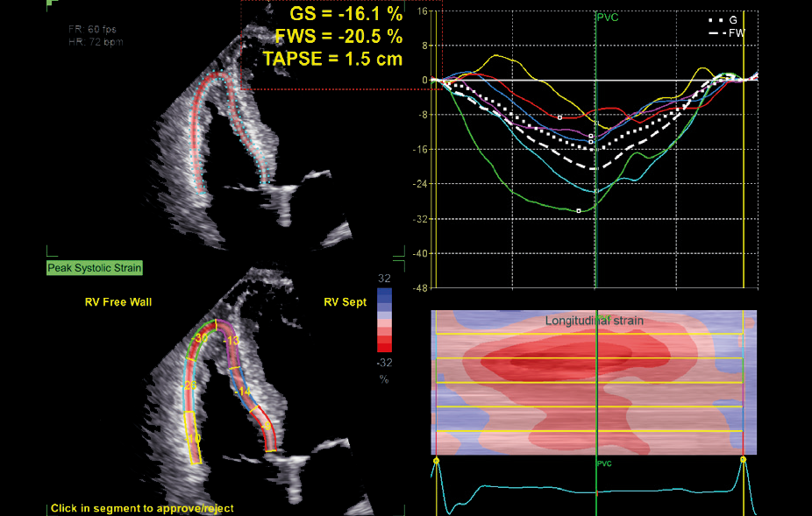Click the apical free wall segment labeled -30
Viewport: 812px width, 516px height.
pyautogui.click(x=202, y=337)
